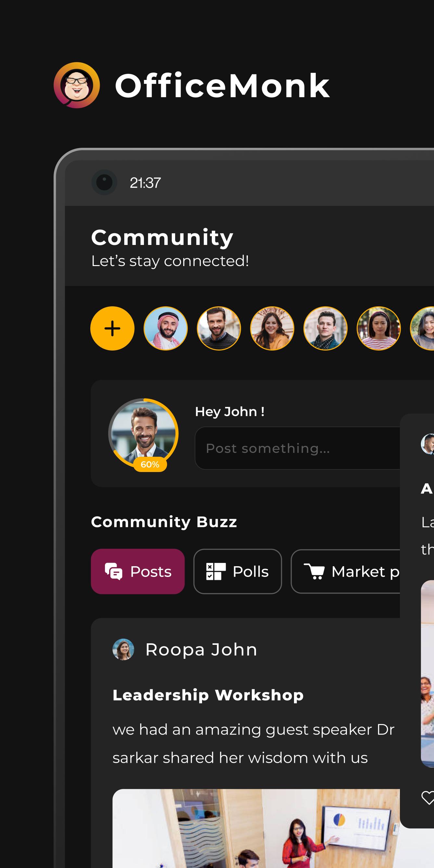Open story of bearded man in dark sweater
Image resolution: width=434 pixels, height=868 pixels.
219,328
